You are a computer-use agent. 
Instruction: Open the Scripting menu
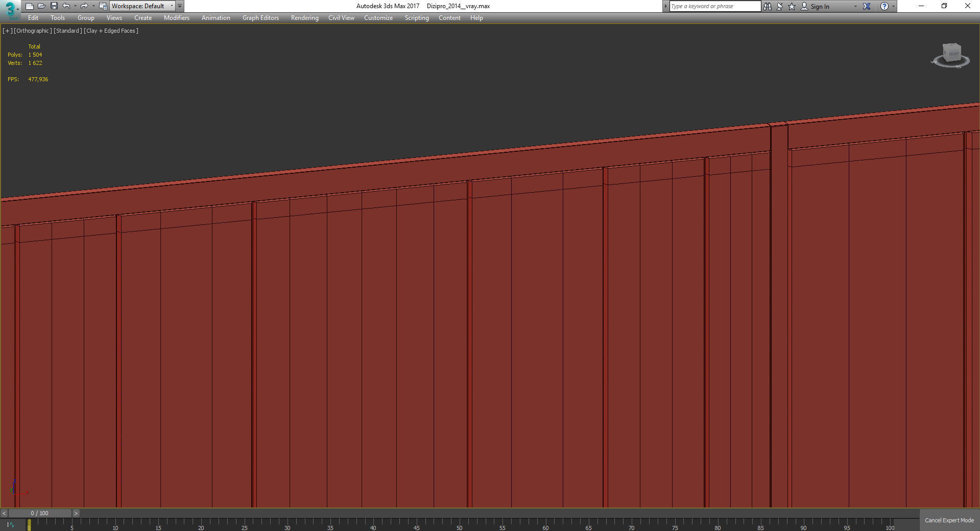tap(417, 18)
